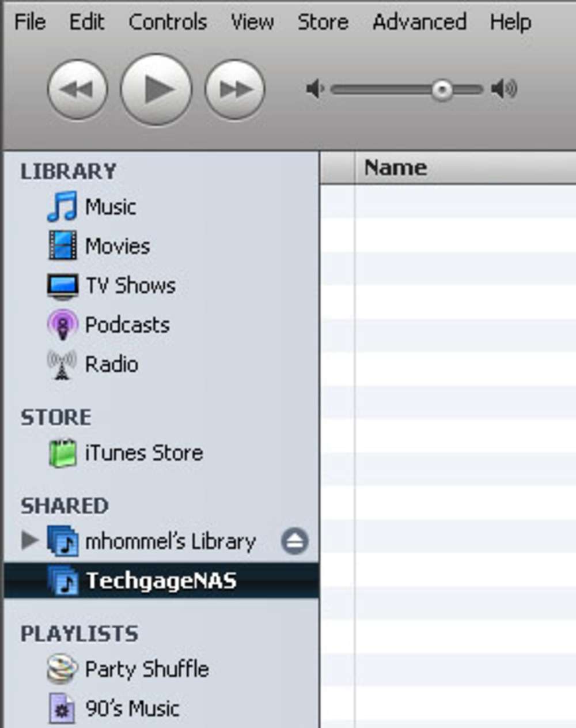Open the iTunes Store label
The height and width of the screenshot is (728, 576).
144,453
